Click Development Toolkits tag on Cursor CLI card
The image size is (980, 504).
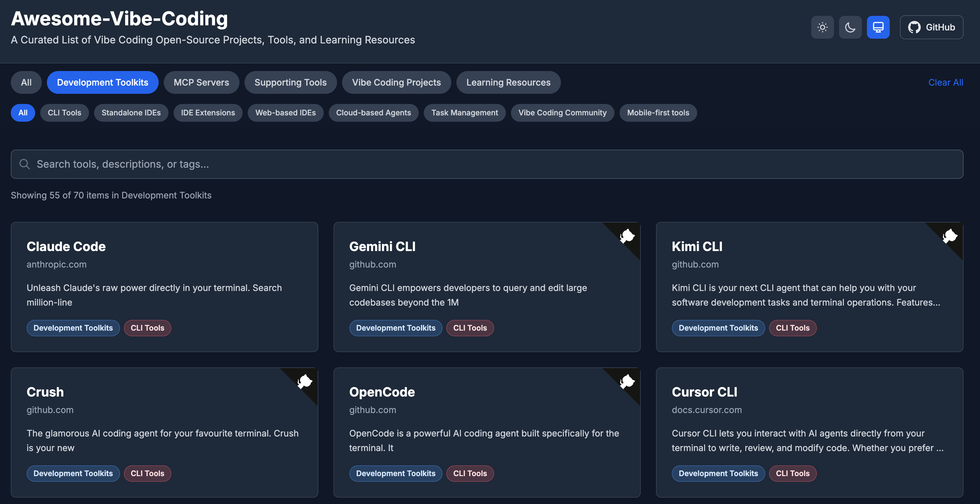point(718,473)
